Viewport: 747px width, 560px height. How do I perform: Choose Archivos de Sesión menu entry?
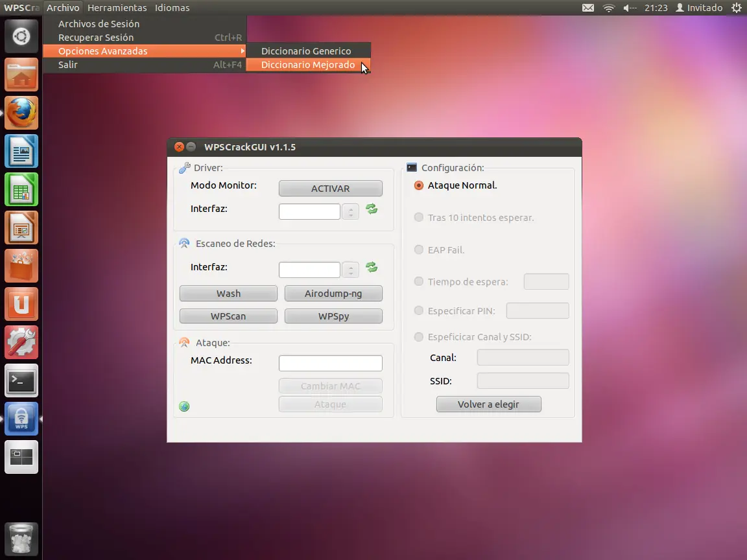point(145,24)
